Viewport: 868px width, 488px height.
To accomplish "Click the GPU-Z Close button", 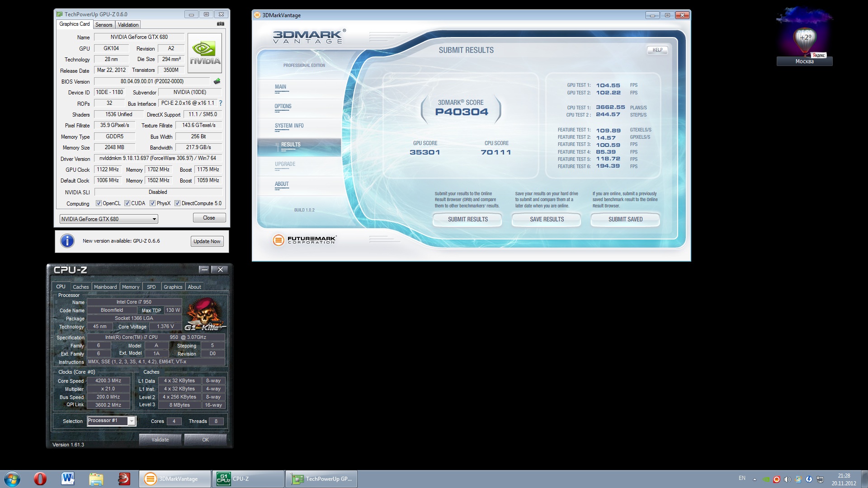I will pos(209,218).
